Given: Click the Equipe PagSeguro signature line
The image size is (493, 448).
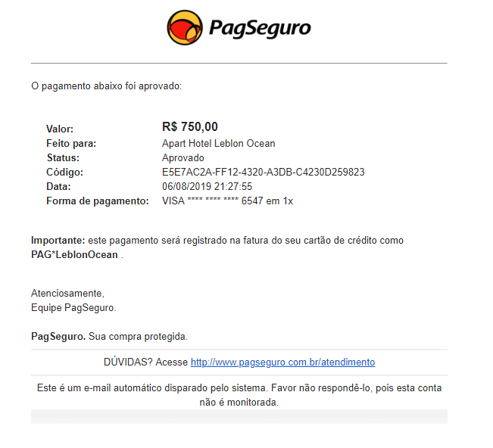Looking at the screenshot, I should [73, 307].
